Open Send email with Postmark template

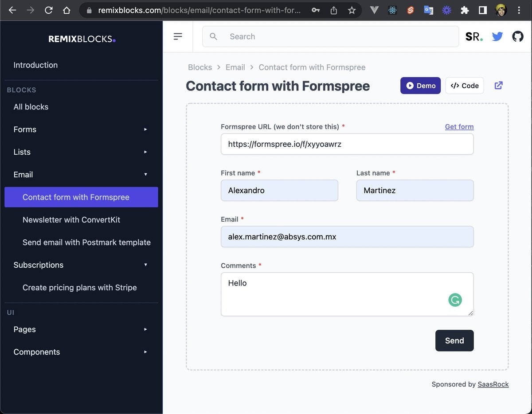pos(81,242)
